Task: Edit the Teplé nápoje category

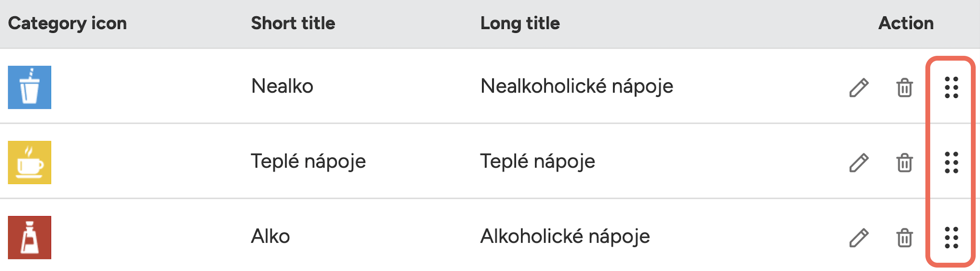Action: [859, 163]
